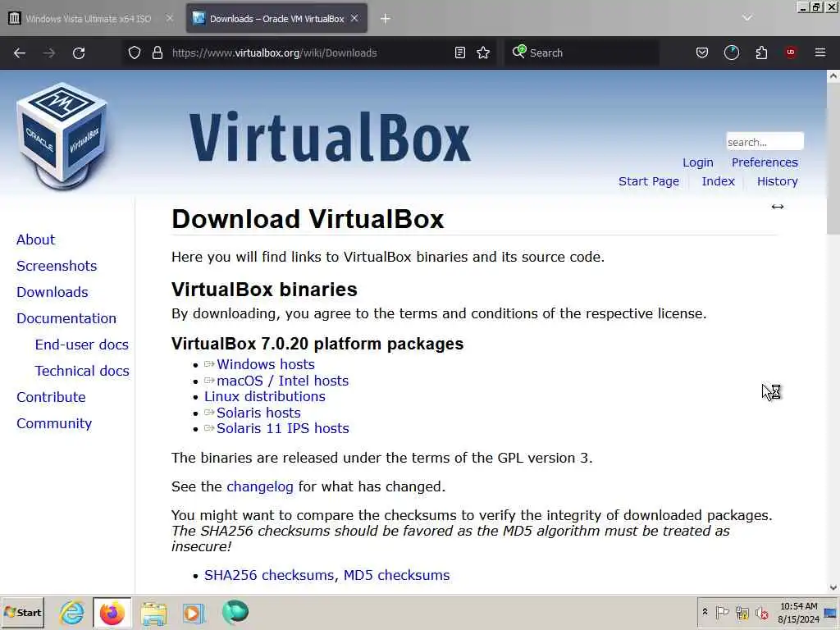
Task: Go back using the browser back arrow
Action: 20,52
